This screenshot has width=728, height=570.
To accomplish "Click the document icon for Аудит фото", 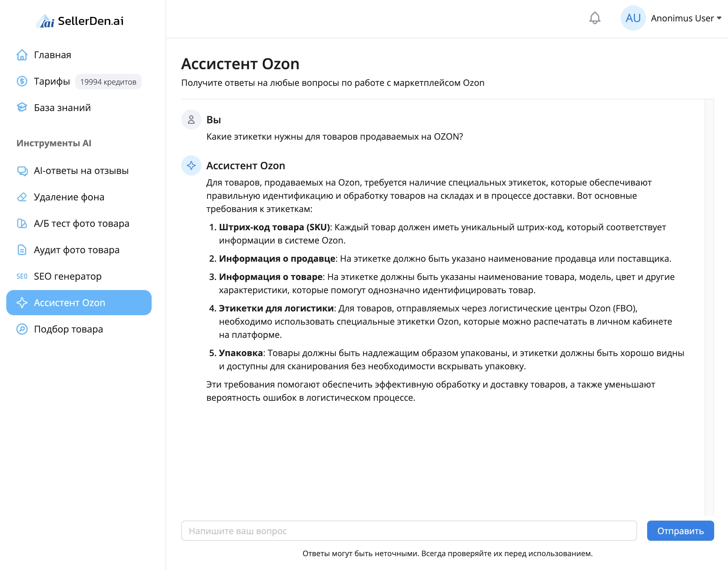I will click(22, 250).
